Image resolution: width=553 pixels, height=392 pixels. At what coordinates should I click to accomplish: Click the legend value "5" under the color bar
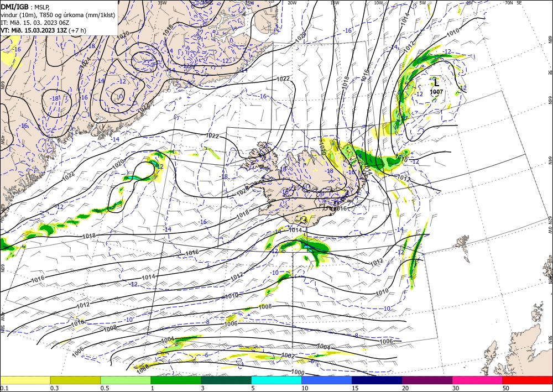click(253, 388)
